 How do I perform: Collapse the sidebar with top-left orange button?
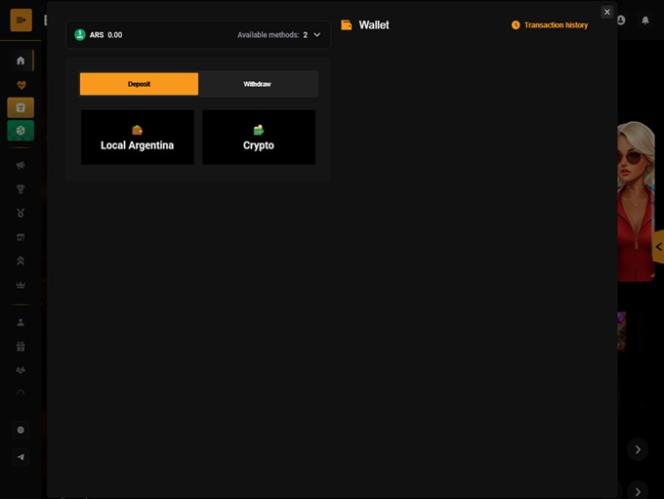click(21, 20)
